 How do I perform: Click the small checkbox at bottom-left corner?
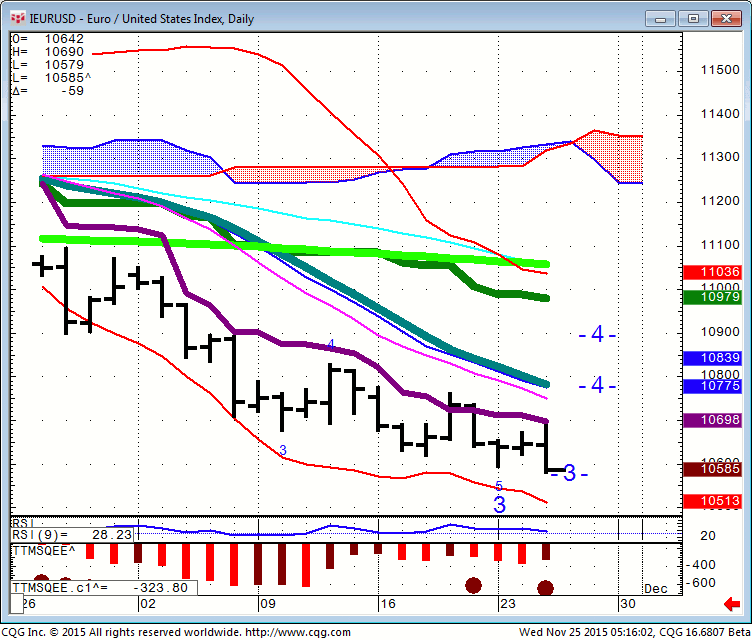(17, 604)
